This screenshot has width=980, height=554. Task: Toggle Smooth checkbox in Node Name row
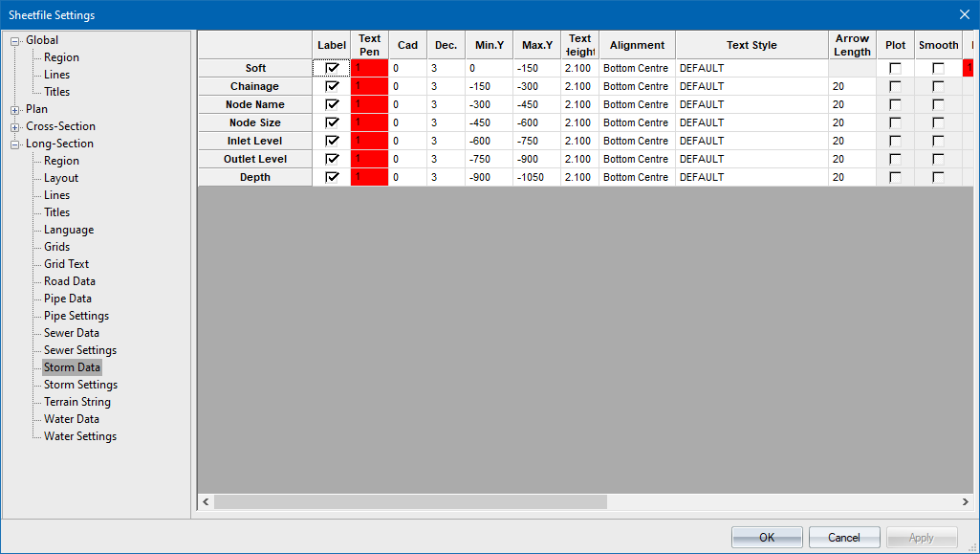tap(938, 104)
